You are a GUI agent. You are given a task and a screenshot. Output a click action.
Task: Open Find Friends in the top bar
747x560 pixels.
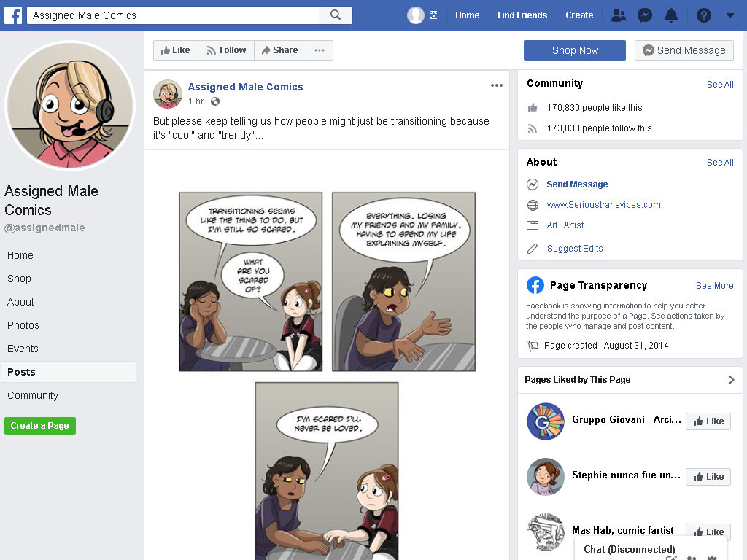522,15
